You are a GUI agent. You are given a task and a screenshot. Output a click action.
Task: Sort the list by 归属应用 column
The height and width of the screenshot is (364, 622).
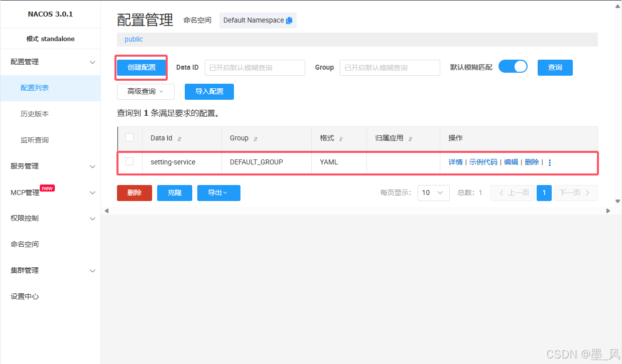tap(411, 138)
